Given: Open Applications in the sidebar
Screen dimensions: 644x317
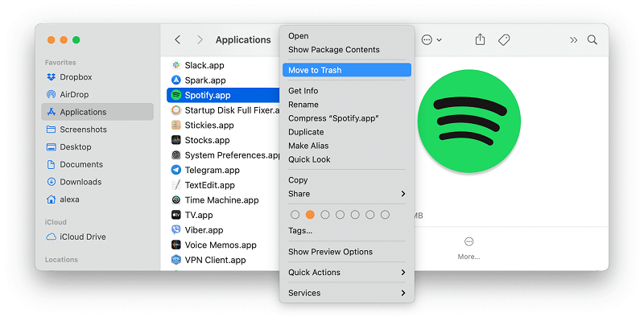Looking at the screenshot, I should (x=97, y=112).
